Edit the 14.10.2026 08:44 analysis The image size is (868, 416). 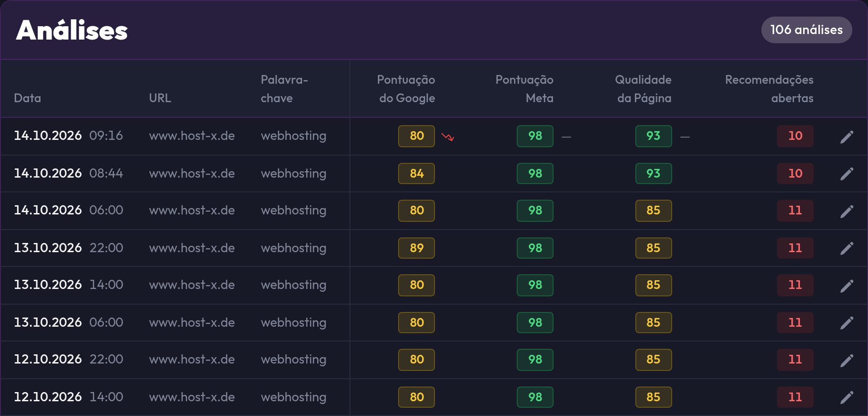847,173
